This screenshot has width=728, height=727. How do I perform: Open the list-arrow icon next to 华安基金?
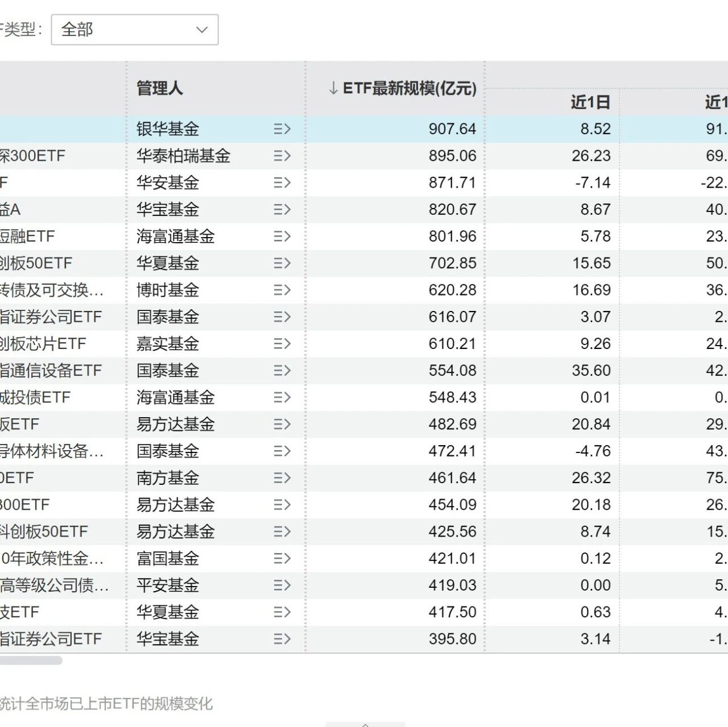282,182
